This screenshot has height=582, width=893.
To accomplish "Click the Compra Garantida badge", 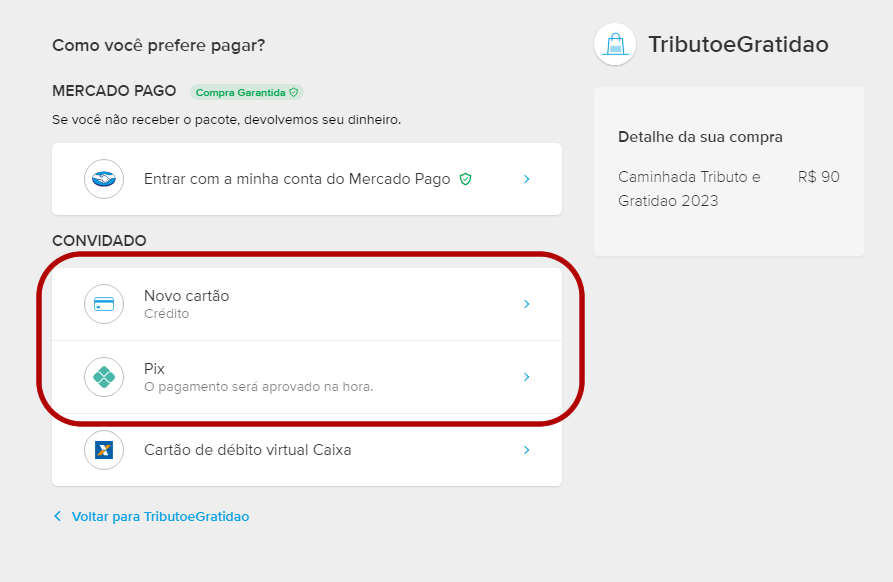I will click(x=247, y=92).
